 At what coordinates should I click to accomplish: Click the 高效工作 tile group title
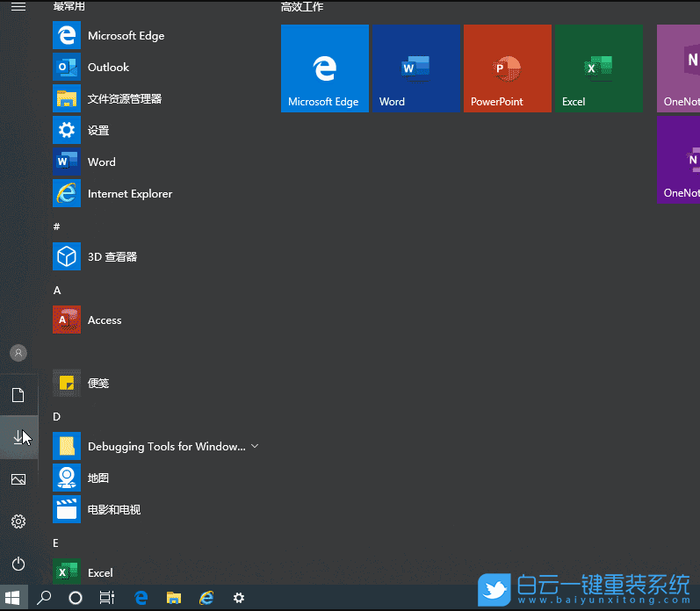(x=302, y=7)
